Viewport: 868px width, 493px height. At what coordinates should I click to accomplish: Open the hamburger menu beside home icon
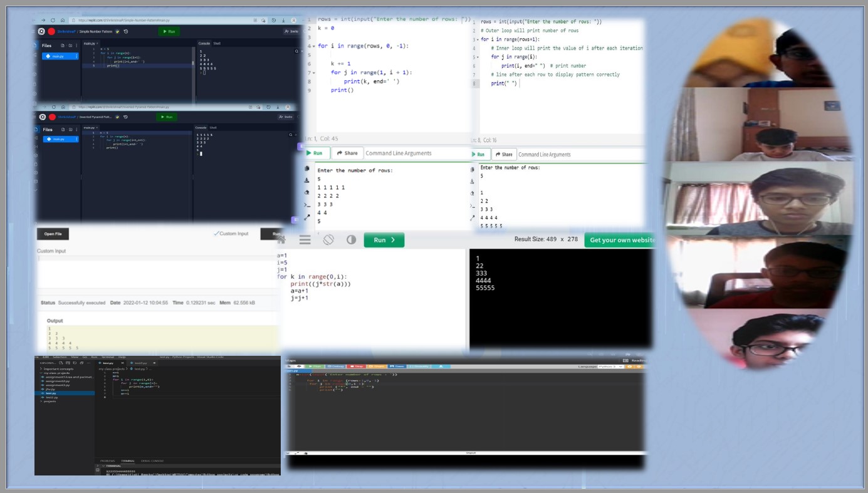305,240
